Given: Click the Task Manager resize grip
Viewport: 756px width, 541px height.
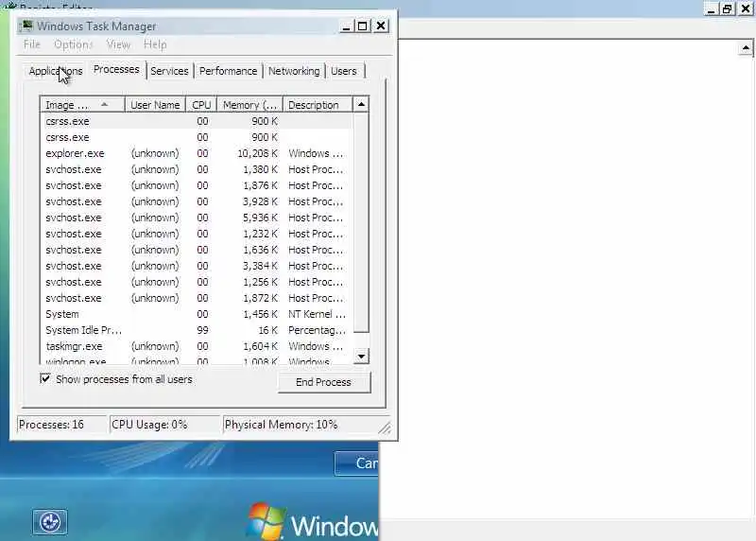Looking at the screenshot, I should (x=385, y=428).
